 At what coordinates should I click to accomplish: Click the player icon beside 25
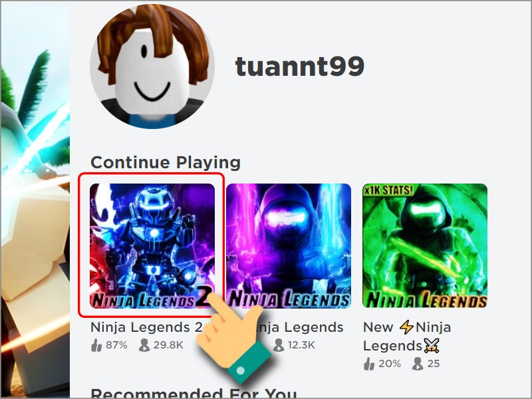coord(418,364)
